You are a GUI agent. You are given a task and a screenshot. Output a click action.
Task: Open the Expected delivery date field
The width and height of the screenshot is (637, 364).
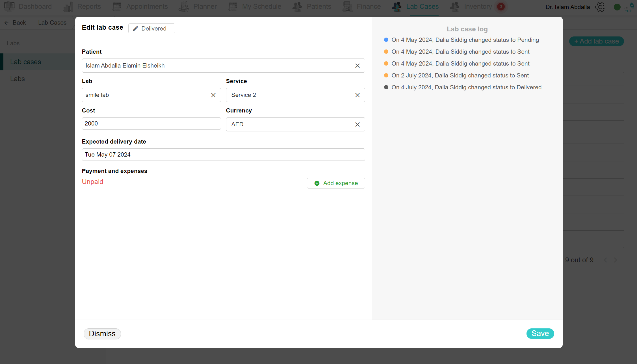[x=223, y=155]
